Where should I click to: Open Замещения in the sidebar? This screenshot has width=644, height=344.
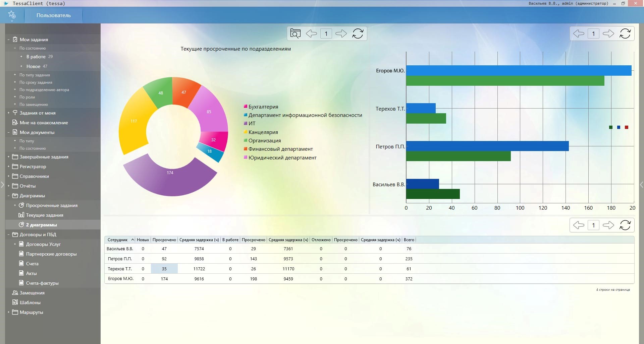pos(32,293)
